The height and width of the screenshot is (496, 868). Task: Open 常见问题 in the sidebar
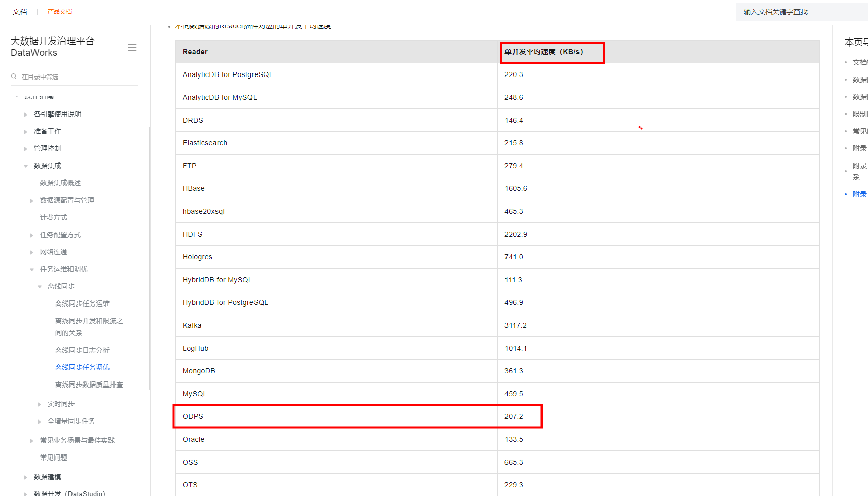point(54,457)
